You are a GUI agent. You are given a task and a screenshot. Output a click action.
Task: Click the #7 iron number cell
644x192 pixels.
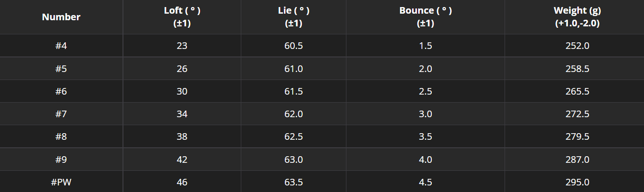click(61, 114)
